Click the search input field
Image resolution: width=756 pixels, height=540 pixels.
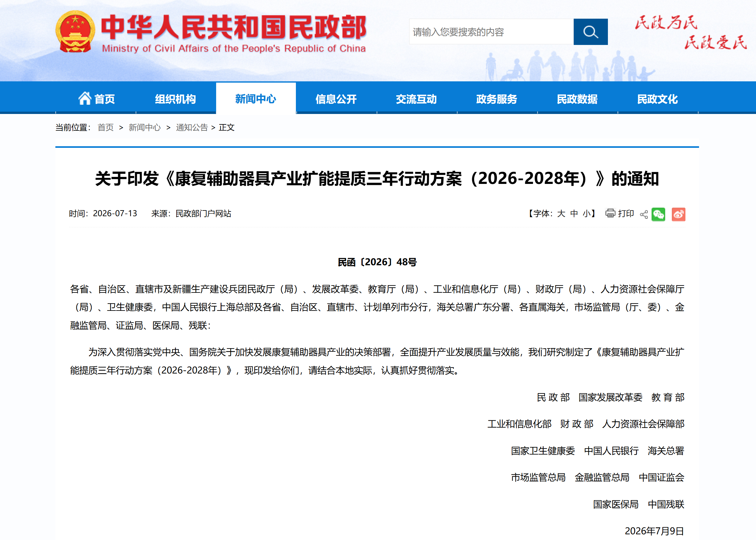[491, 32]
